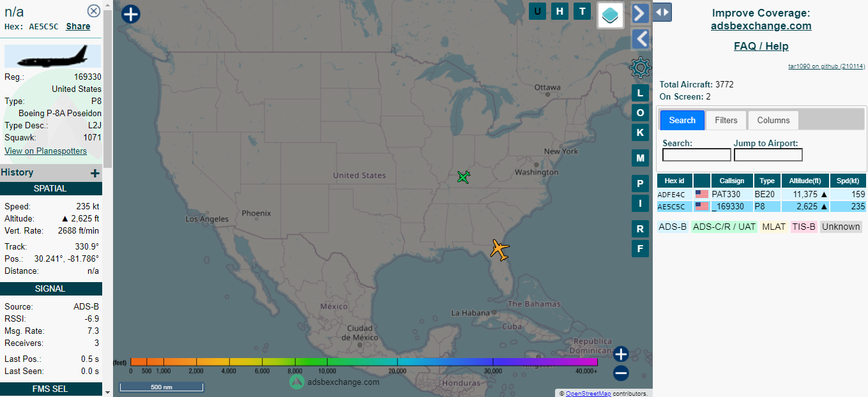Toggle sidebar width with double-arrow button
This screenshot has height=397, width=868.
coord(662,11)
